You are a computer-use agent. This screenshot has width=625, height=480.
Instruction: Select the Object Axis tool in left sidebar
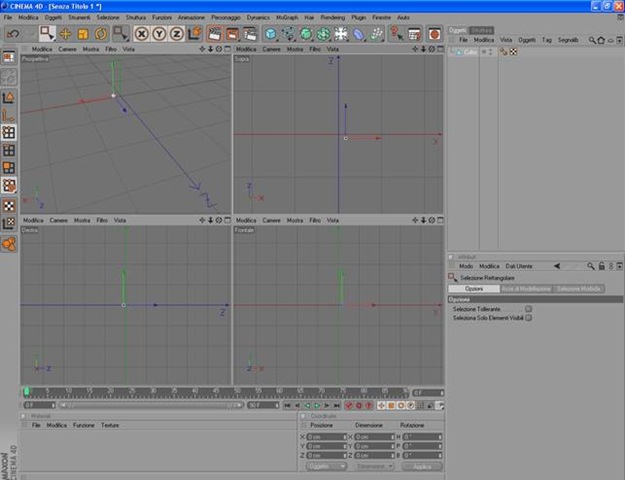click(x=9, y=116)
